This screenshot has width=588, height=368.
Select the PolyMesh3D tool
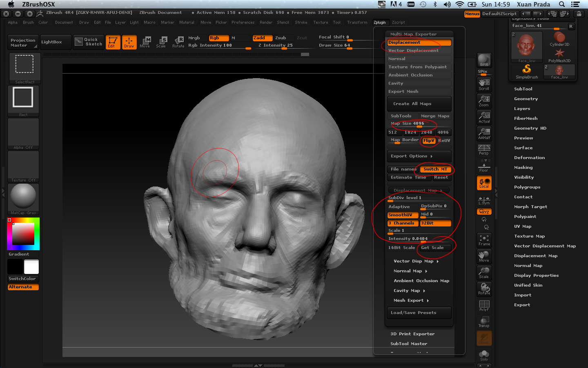(559, 56)
